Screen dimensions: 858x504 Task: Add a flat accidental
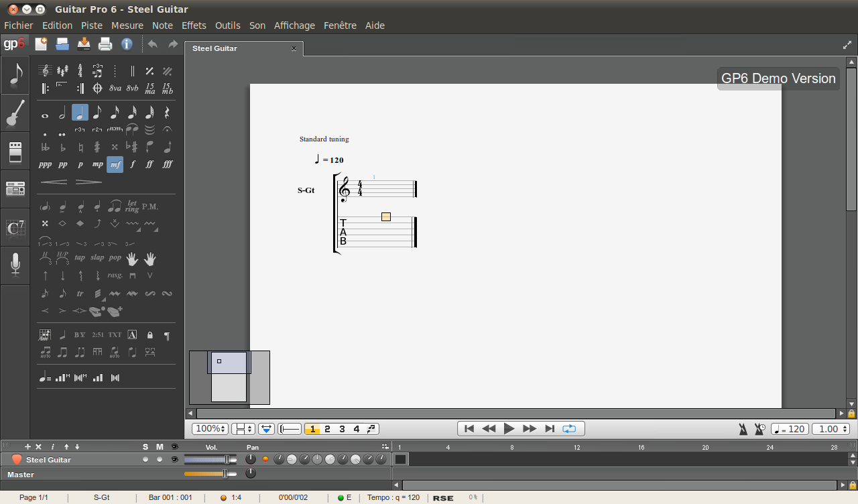62,147
